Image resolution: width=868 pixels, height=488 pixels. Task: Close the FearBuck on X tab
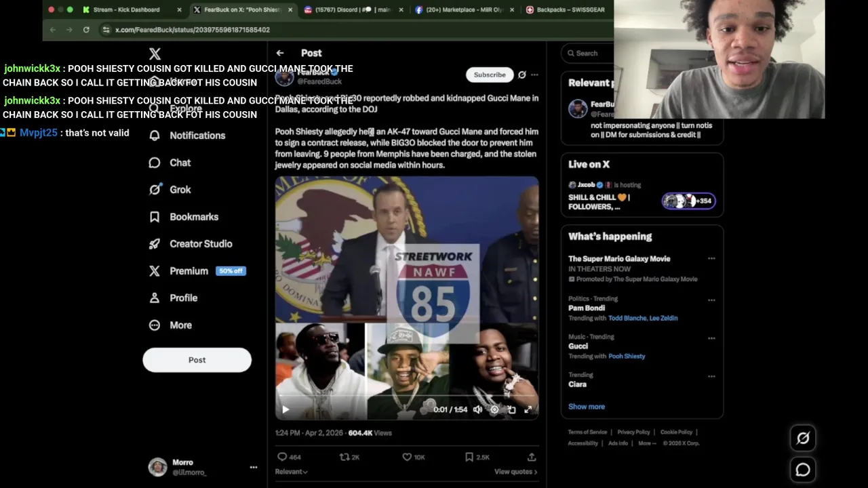pyautogui.click(x=290, y=10)
